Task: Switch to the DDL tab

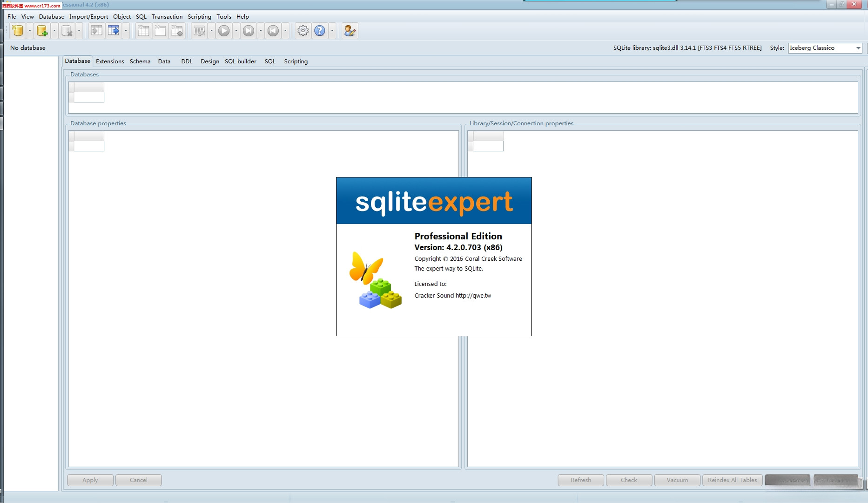Action: (187, 61)
